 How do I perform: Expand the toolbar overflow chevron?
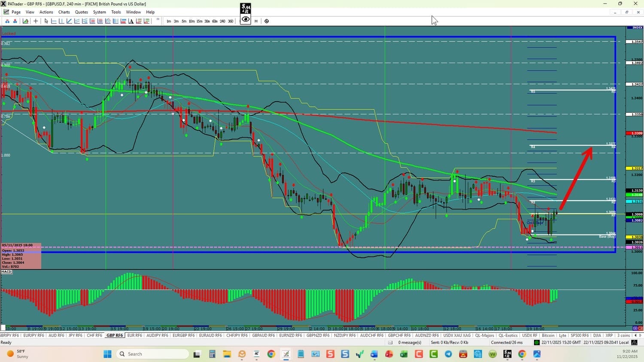pos(158,20)
